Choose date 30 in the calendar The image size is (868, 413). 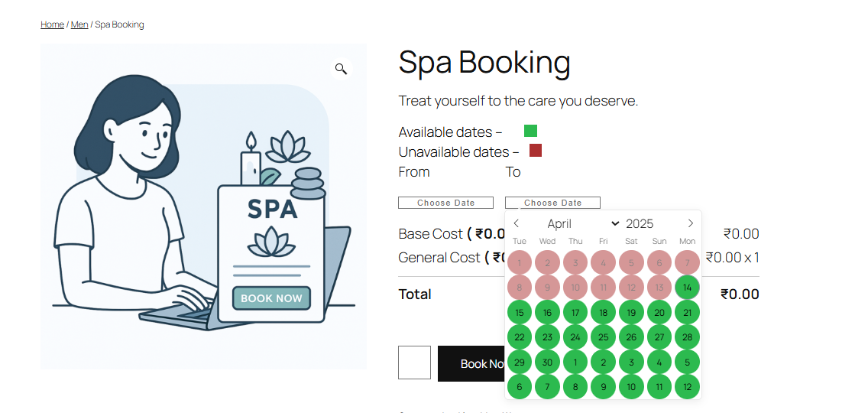tap(548, 362)
